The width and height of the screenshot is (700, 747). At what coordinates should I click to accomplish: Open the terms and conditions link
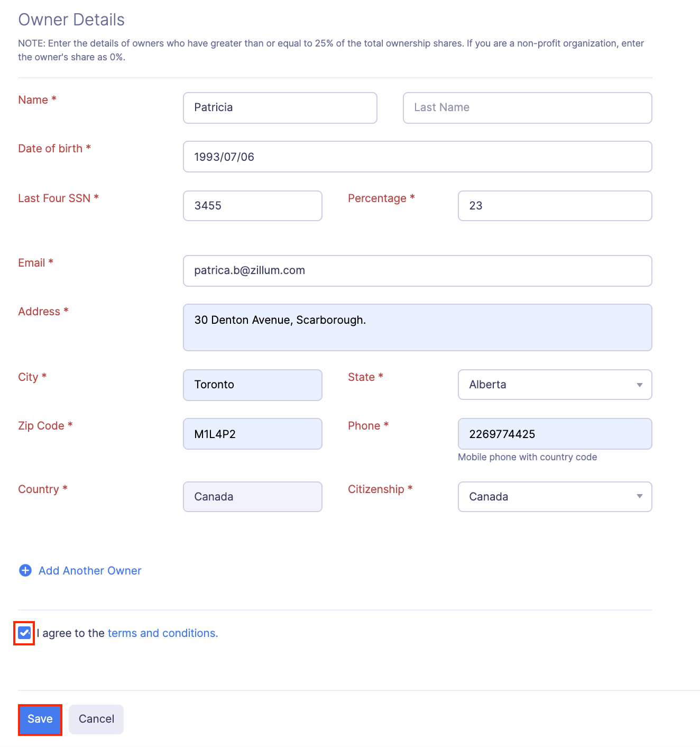coord(162,633)
